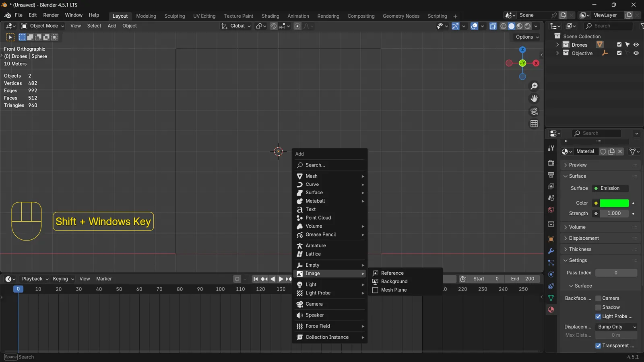Viewport: 644px width, 362px height.
Task: Enable Backface Culling Camera checkbox
Action: (x=598, y=298)
